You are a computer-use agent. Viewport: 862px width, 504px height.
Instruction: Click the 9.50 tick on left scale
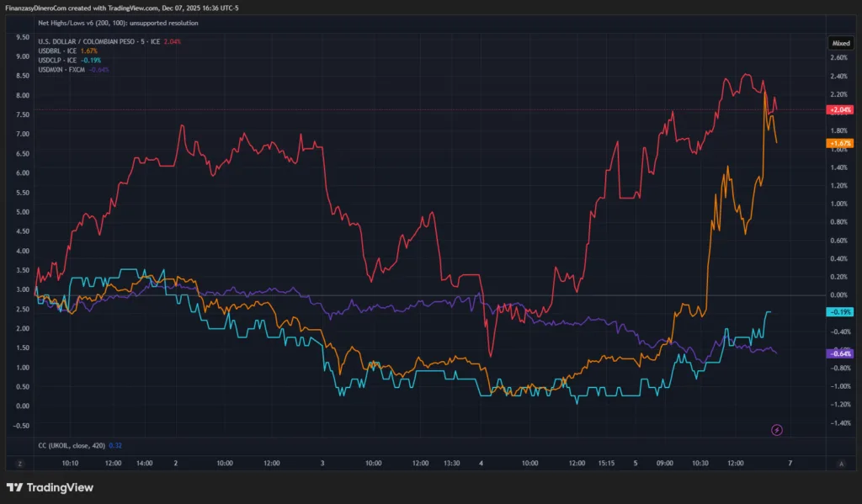(23, 37)
